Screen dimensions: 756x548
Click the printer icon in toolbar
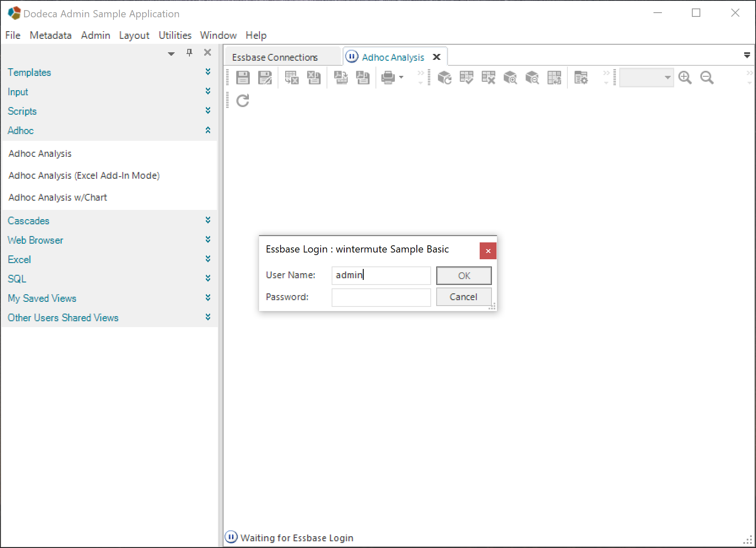coord(388,78)
